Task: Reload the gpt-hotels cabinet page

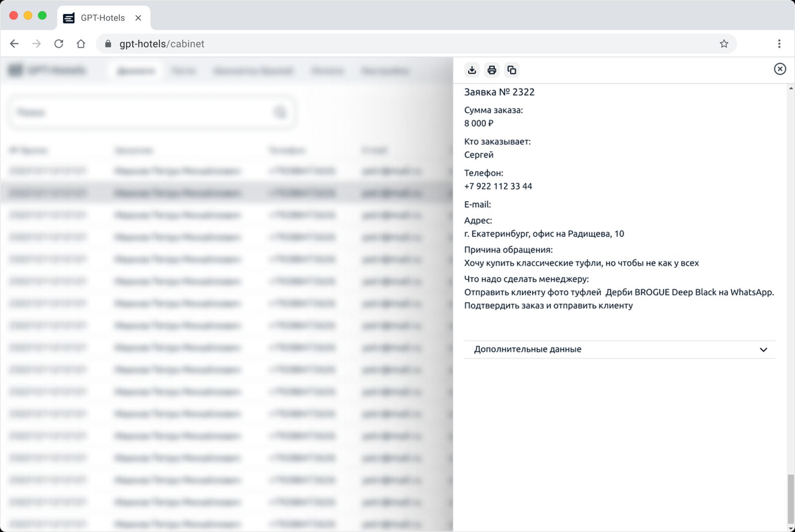Action: (59, 44)
